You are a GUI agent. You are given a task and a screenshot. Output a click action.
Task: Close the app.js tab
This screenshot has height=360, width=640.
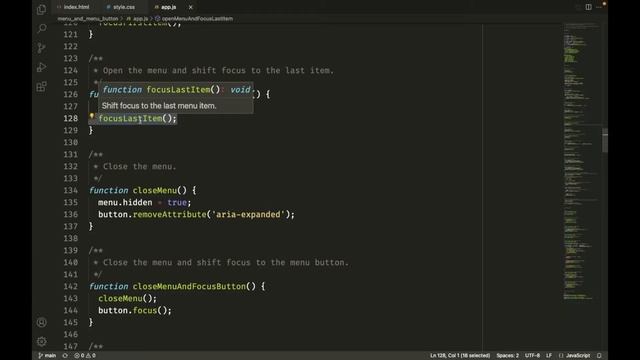click(x=191, y=7)
